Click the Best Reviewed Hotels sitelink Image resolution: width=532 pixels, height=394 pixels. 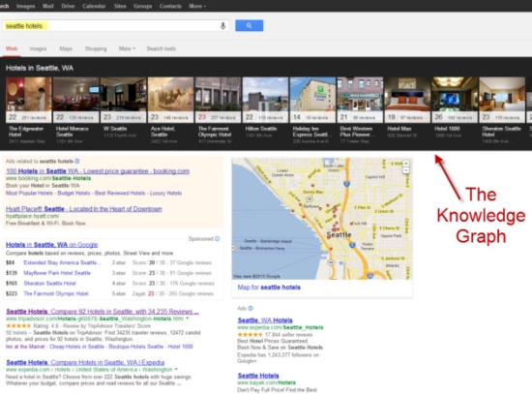point(120,193)
